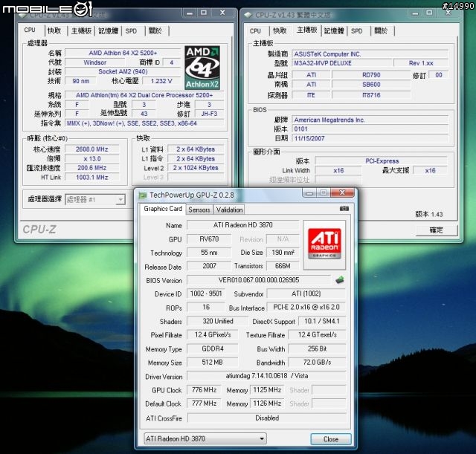Click the Driver Version field in GPU-Z

tap(266, 376)
